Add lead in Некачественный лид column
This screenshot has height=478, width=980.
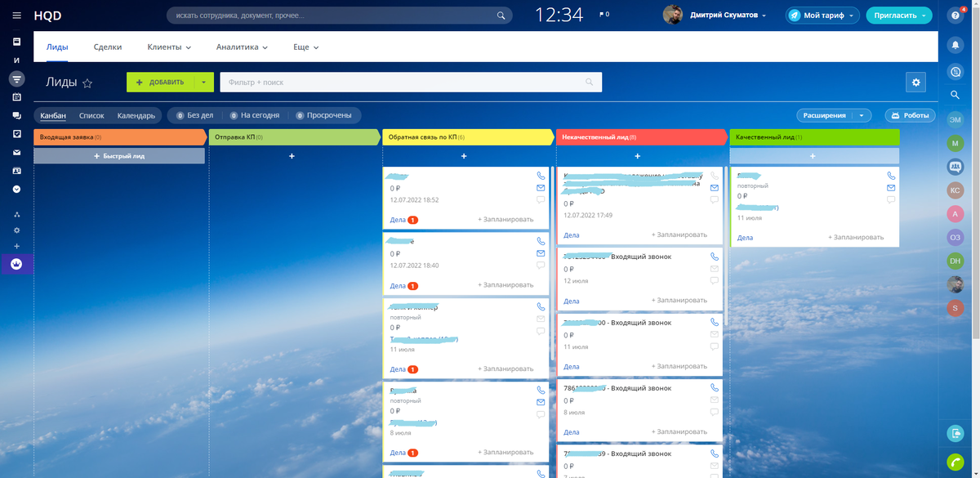click(x=638, y=155)
